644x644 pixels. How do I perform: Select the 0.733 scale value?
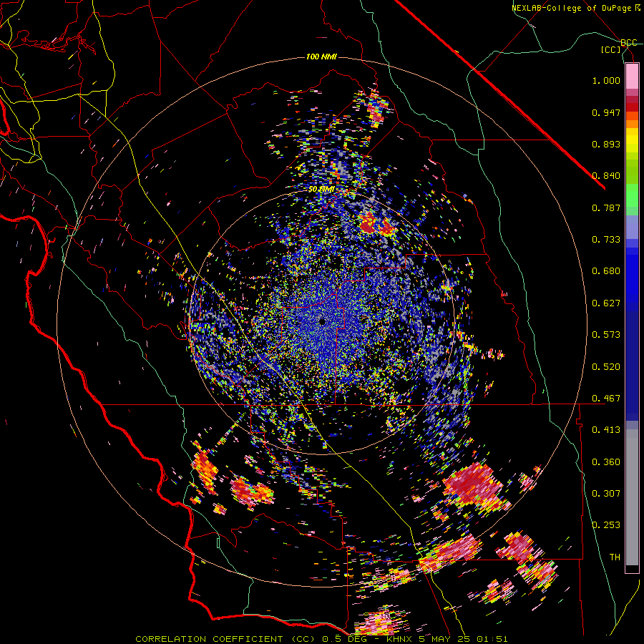click(x=606, y=240)
